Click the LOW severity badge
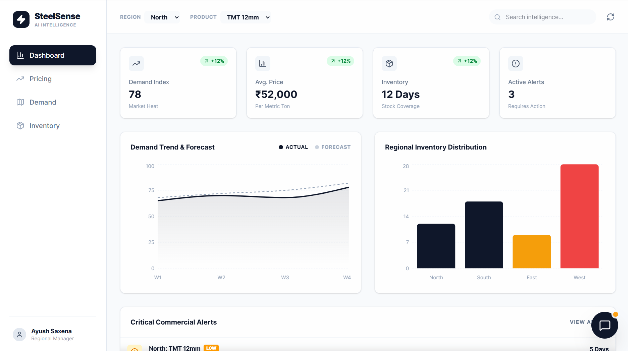 (211, 348)
